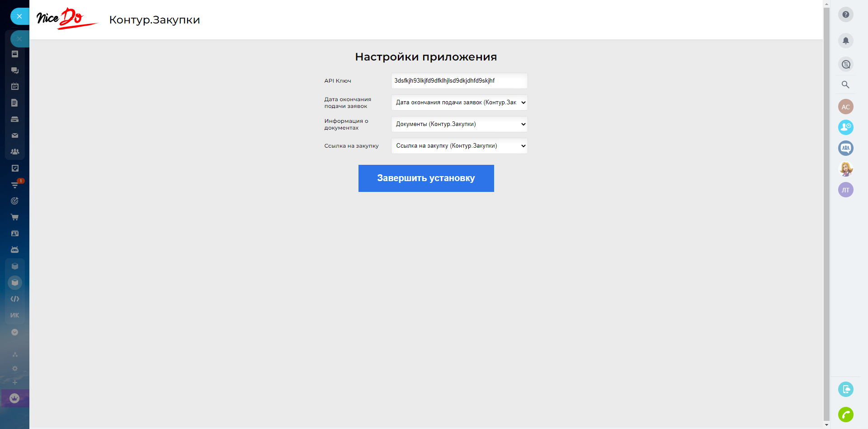Open the shopping cart icon in left sidebar
This screenshot has width=868, height=429.
click(x=15, y=217)
